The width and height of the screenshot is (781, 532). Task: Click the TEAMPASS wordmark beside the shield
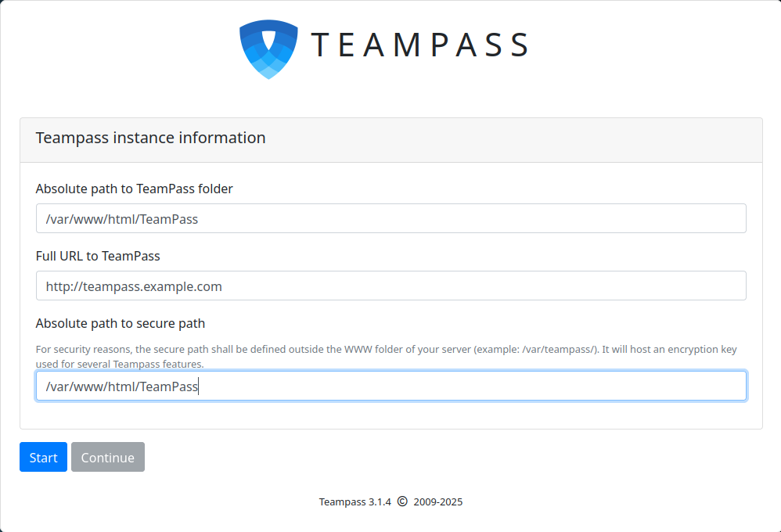click(419, 45)
